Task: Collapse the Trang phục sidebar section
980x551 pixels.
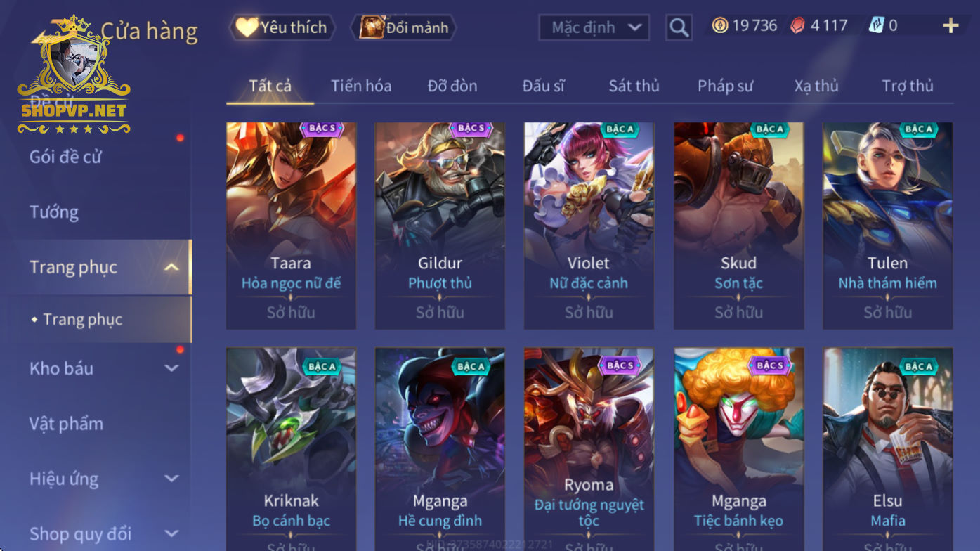Action: (171, 267)
